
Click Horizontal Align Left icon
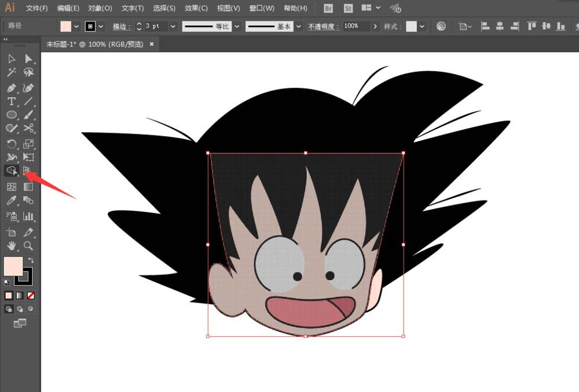(x=485, y=26)
